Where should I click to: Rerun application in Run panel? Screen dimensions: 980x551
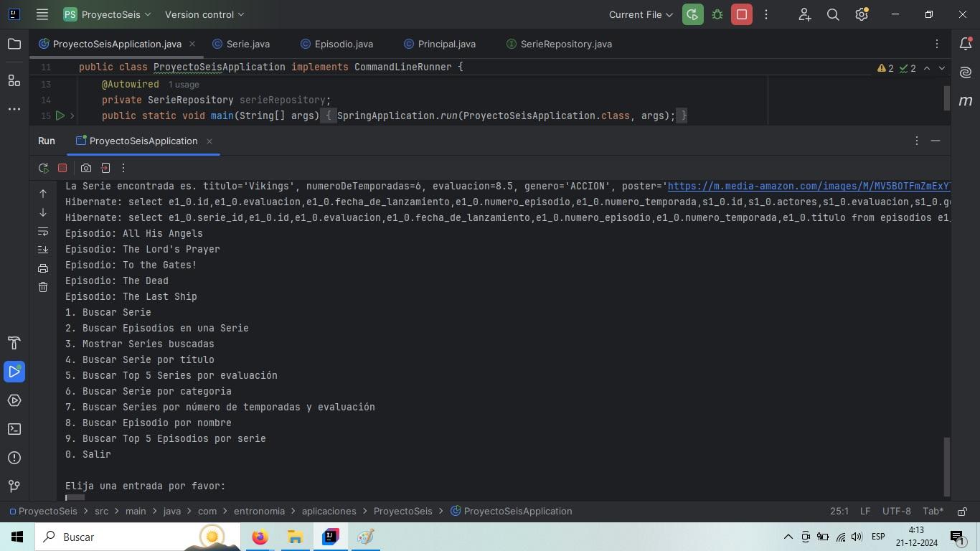click(43, 168)
